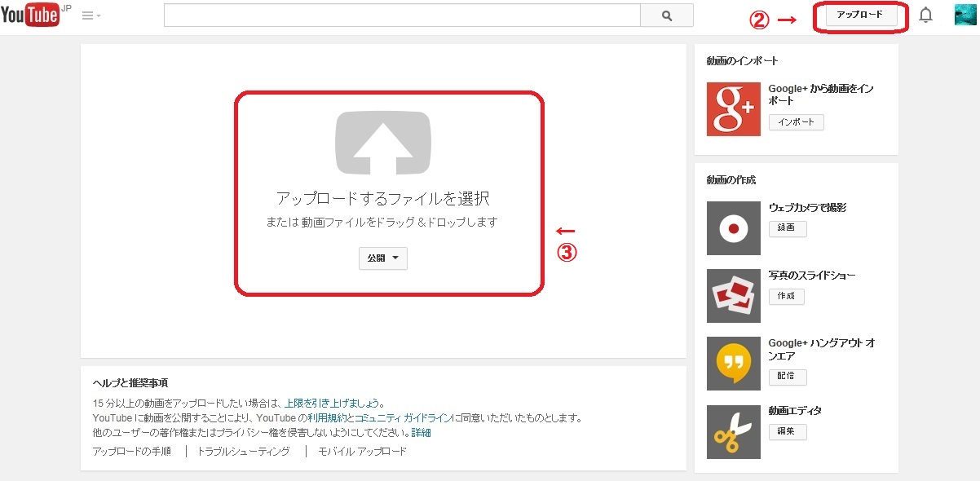Click the YouTube logo
980x481 pixels.
[30, 15]
